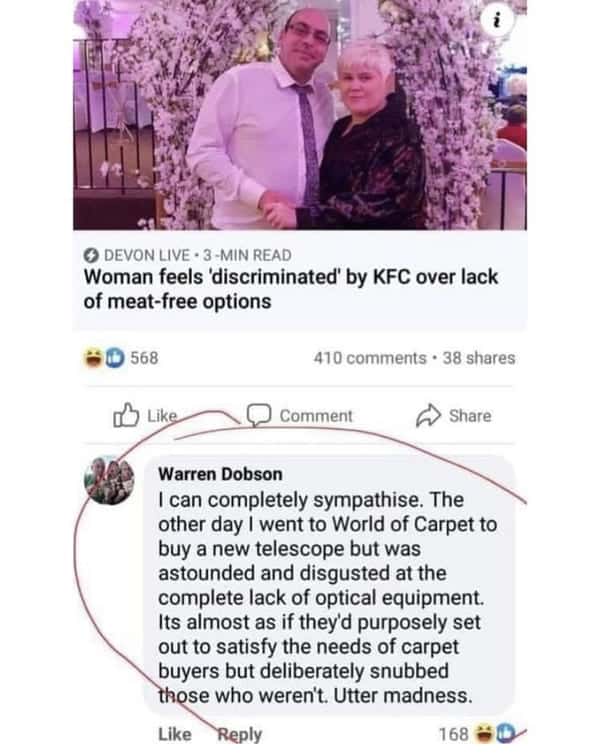Open Warren Dobson's profile picture
The image size is (600, 753).
109,480
